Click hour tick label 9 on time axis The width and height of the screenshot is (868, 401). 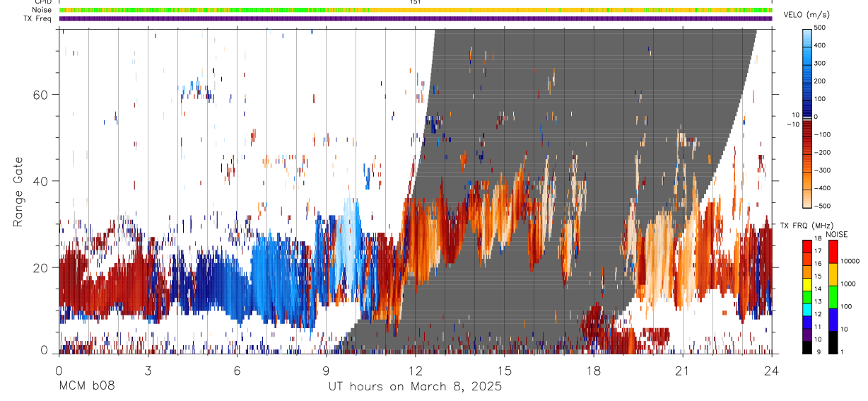click(326, 370)
